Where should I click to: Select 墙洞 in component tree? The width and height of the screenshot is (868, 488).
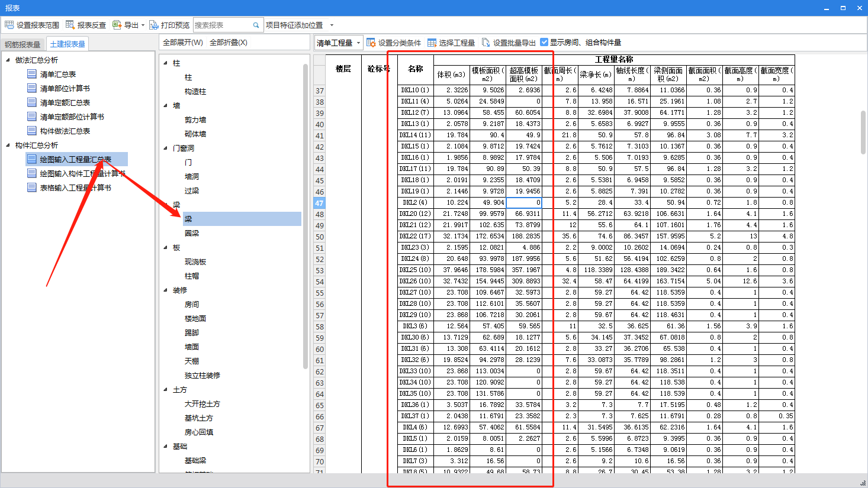(x=192, y=176)
